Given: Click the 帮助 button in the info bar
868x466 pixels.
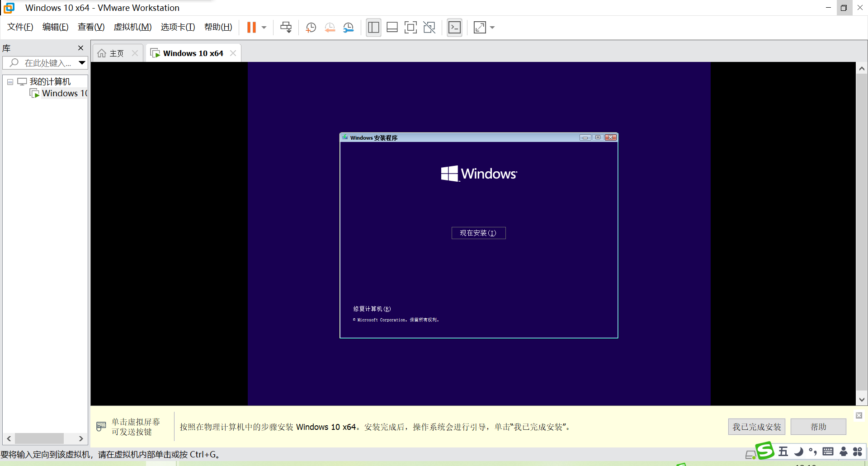Looking at the screenshot, I should 818,427.
